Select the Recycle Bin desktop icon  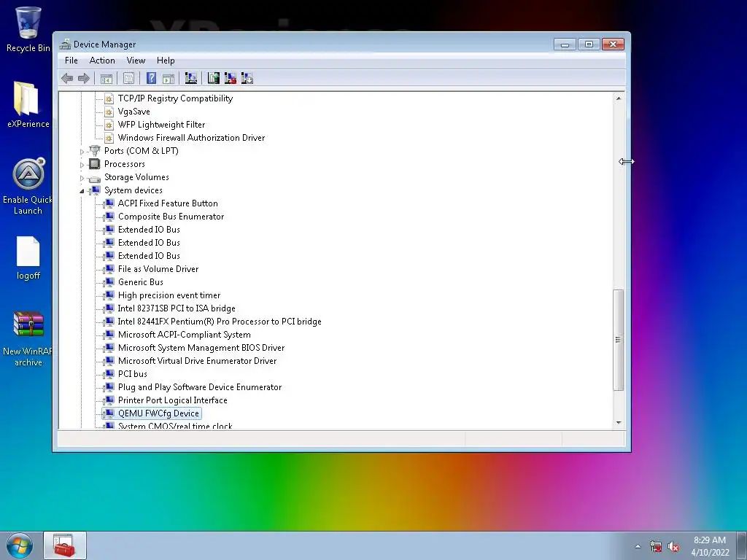pos(28,29)
